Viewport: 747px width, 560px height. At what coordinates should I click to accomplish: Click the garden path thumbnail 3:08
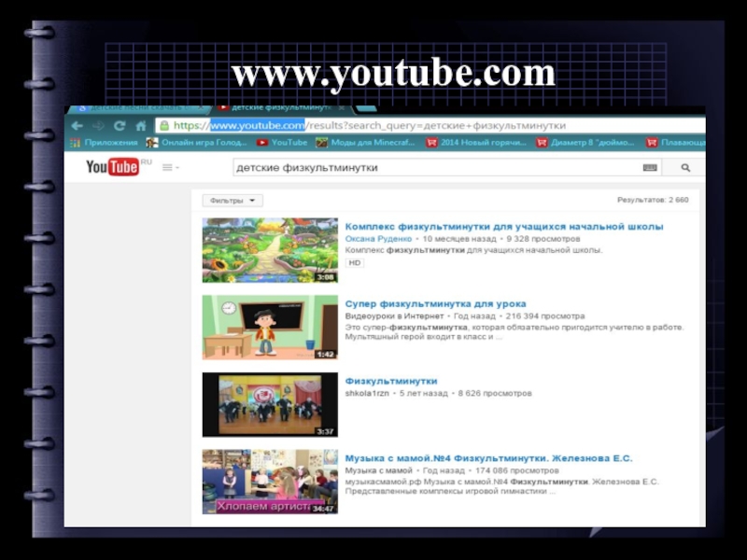(x=270, y=250)
